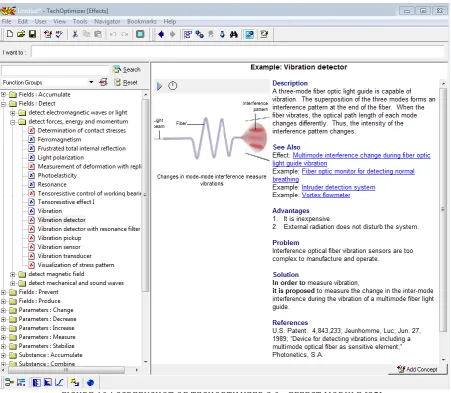Select the Vibration transducer tree item
The image size is (451, 393).
64,256
